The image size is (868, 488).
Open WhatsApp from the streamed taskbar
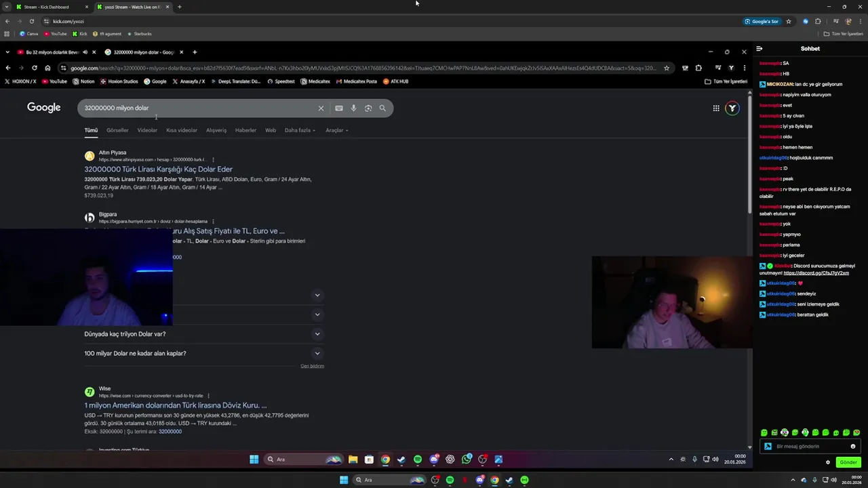coord(467,460)
